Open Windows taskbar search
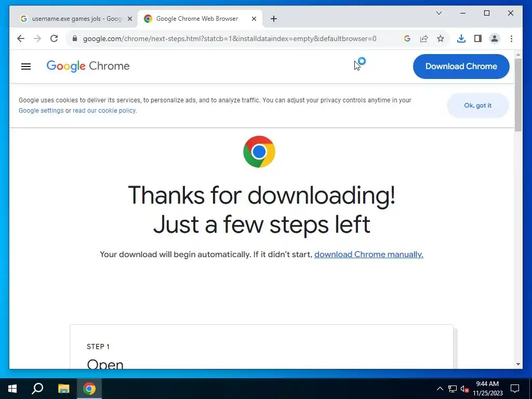This screenshot has width=532, height=399. tap(37, 389)
